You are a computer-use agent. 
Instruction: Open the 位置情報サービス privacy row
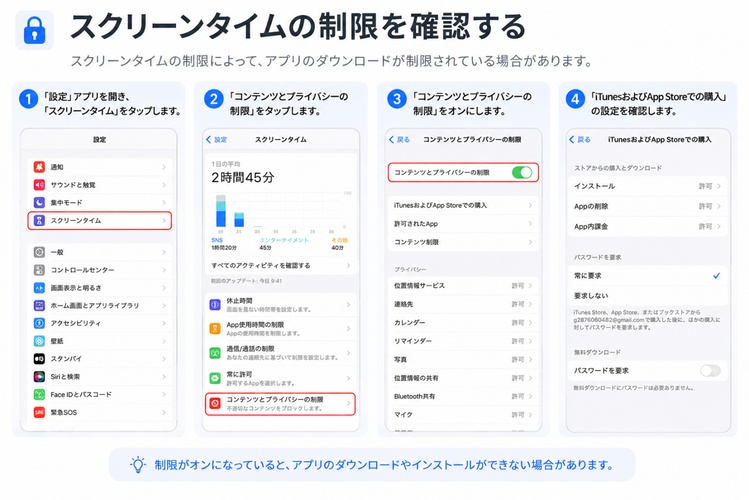click(x=462, y=286)
